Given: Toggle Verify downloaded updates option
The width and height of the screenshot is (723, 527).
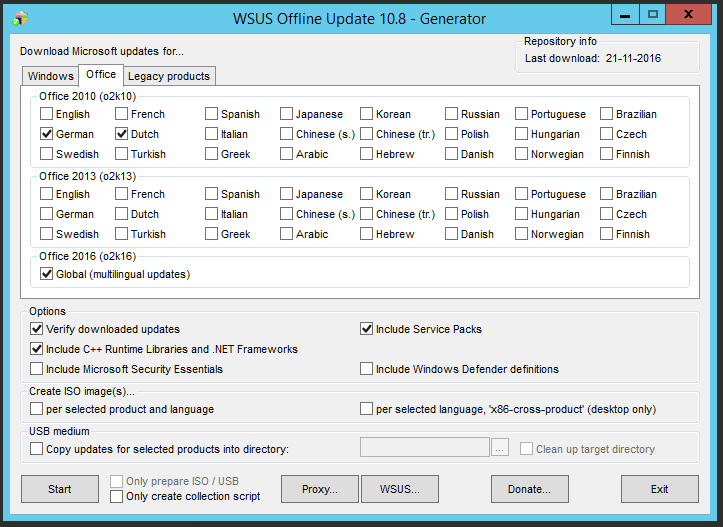Looking at the screenshot, I should (37, 329).
